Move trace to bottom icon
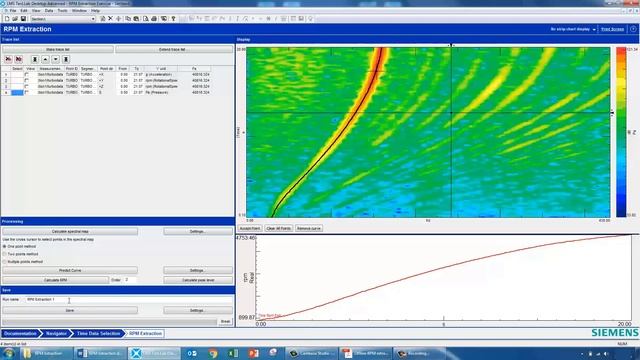 (x=66, y=59)
